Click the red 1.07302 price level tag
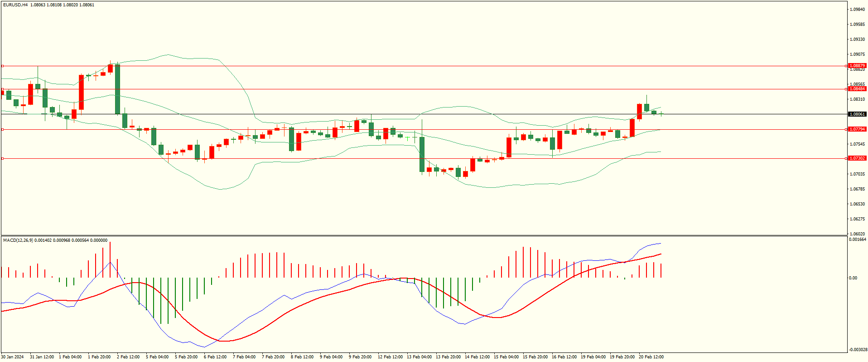Viewport: 868px width, 362px height. (857, 158)
